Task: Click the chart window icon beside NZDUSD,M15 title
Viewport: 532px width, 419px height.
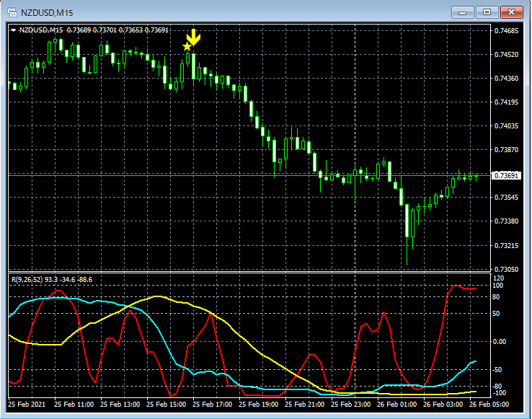Action: coord(12,13)
